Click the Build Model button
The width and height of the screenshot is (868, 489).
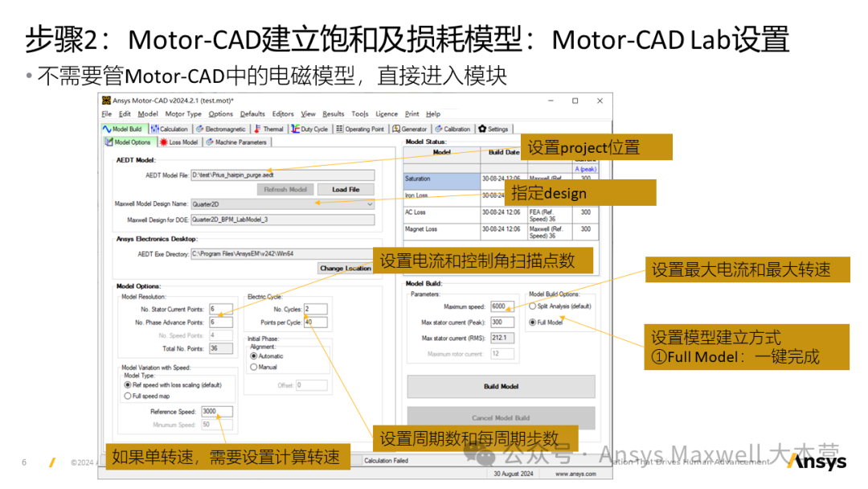click(x=501, y=387)
